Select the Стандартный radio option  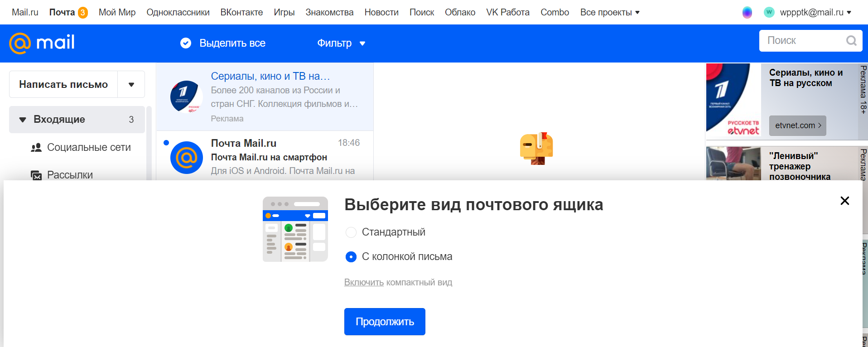(x=351, y=232)
